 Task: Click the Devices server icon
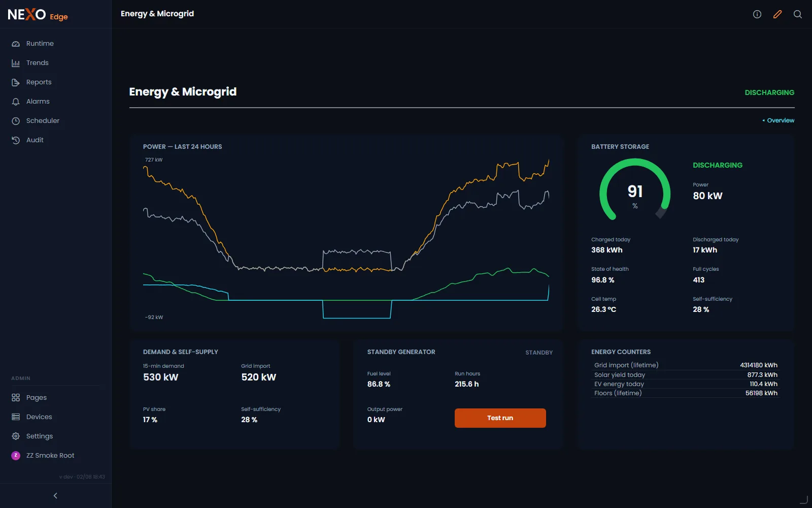(x=16, y=417)
